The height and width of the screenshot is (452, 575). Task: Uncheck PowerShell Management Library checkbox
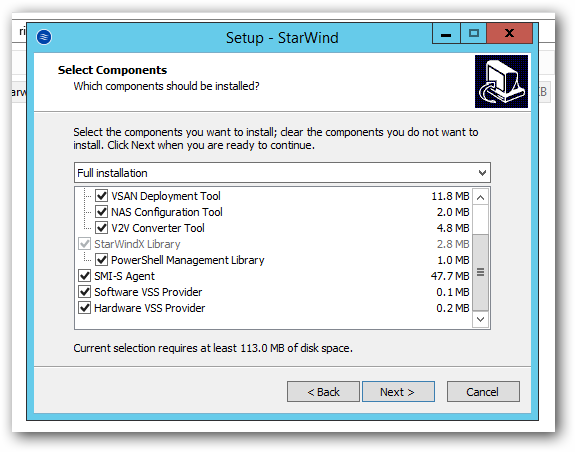pyautogui.click(x=102, y=260)
